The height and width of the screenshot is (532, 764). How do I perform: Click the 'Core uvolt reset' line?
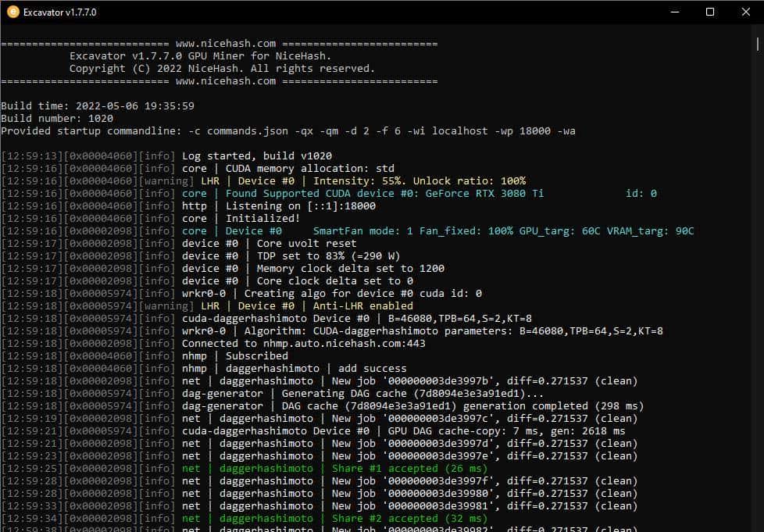click(x=179, y=244)
